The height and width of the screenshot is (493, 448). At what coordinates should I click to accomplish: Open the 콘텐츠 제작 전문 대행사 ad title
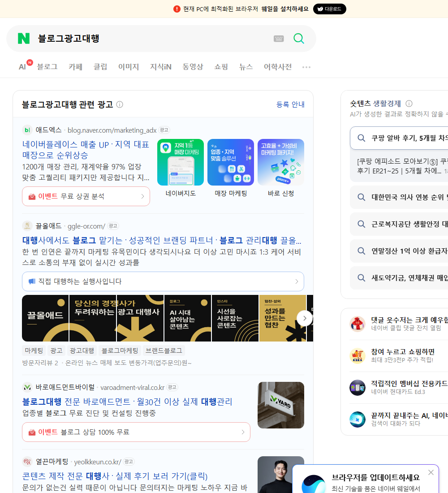(115, 476)
